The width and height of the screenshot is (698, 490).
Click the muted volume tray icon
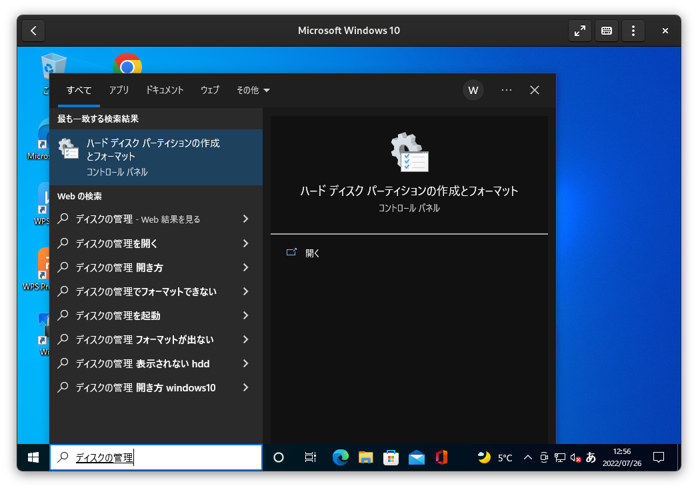(x=575, y=458)
